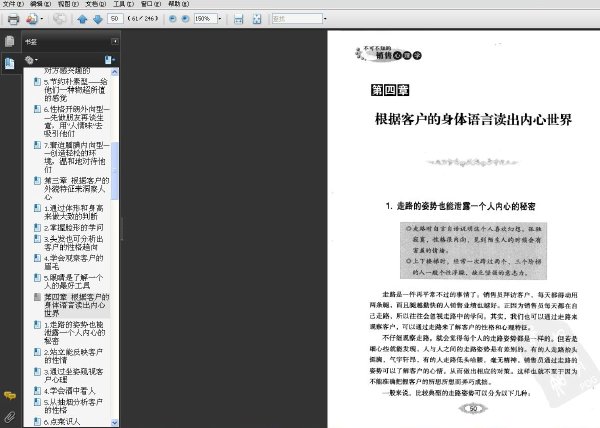The height and width of the screenshot is (428, 600).
Task: Select bookmark 4.学会观察客户的眉毛
Action: point(73,262)
